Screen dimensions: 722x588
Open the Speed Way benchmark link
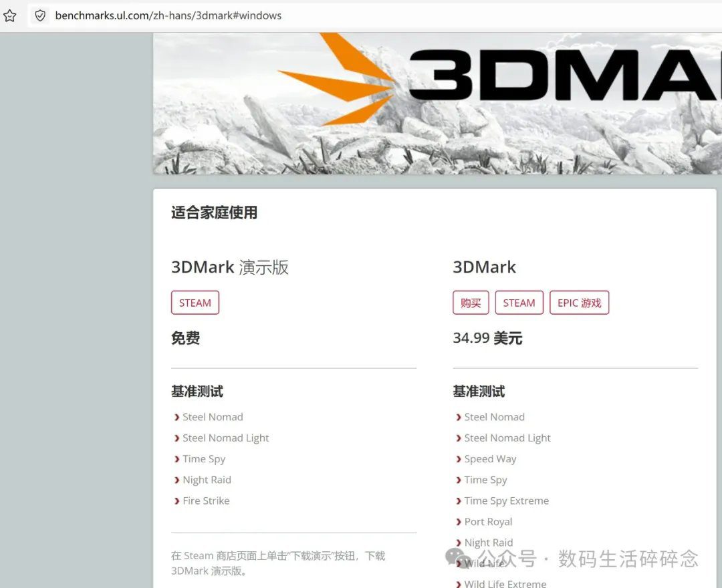[490, 459]
